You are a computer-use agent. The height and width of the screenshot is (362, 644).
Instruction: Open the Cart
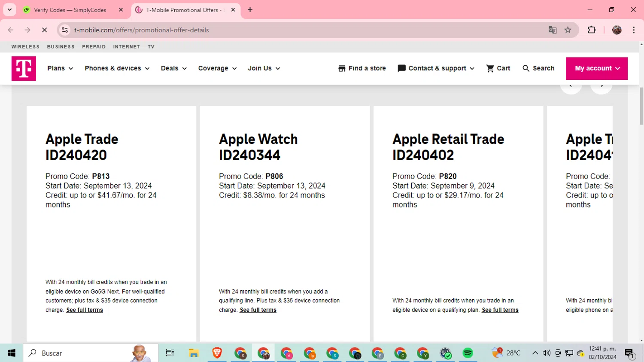pyautogui.click(x=498, y=68)
